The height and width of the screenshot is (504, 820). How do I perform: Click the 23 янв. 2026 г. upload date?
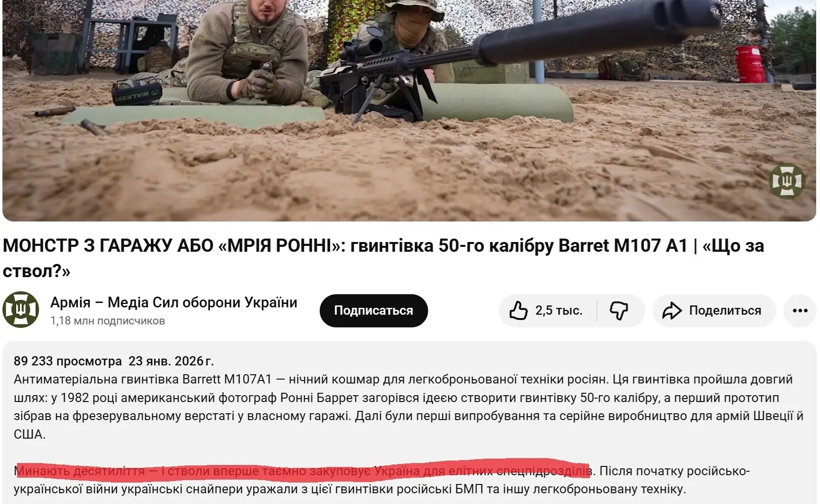tap(171, 361)
